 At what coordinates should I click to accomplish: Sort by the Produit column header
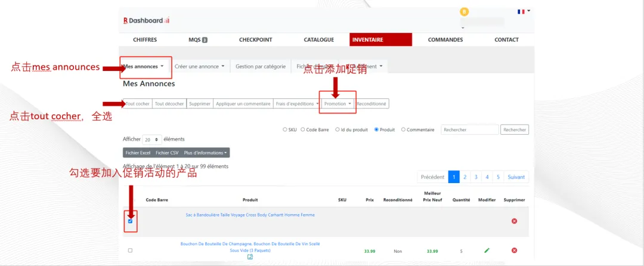point(250,200)
